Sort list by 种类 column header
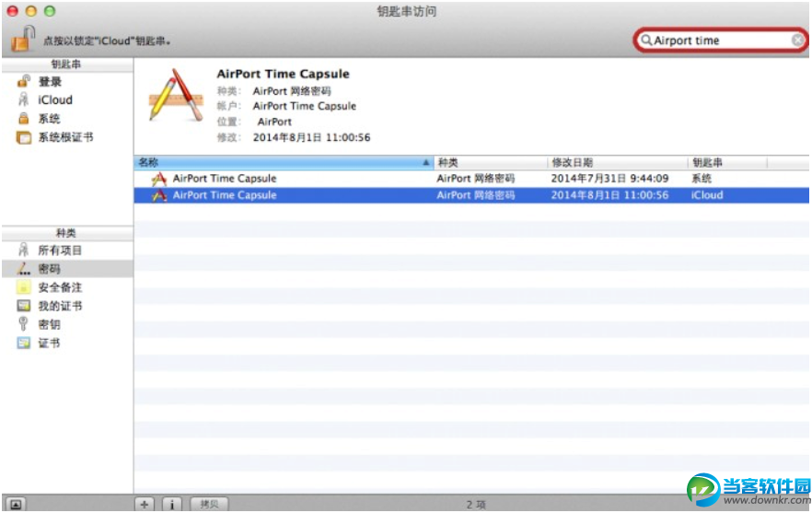Screen dimensions: 812x513 coord(490,163)
